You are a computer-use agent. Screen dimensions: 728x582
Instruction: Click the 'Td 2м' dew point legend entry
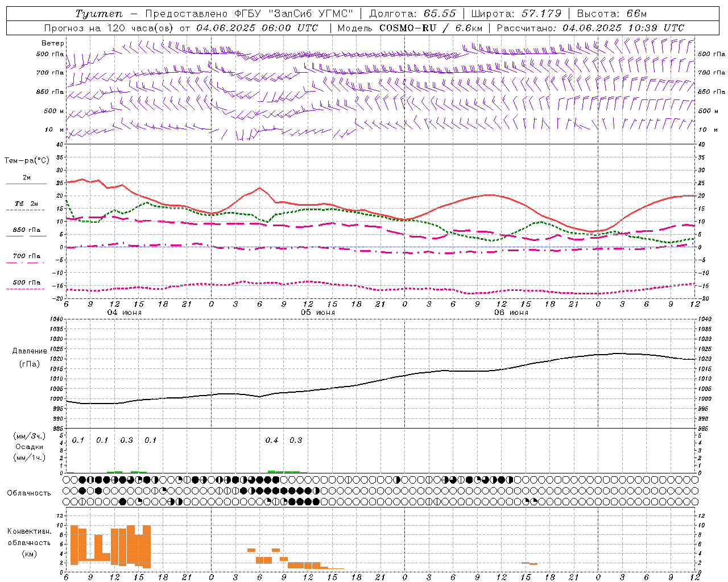(27, 203)
